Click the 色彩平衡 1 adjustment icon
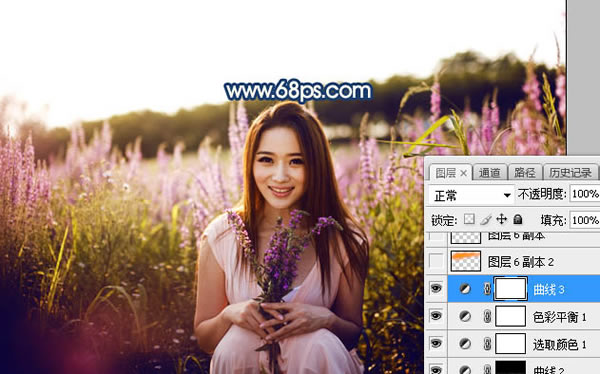Image resolution: width=600 pixels, height=374 pixels. click(465, 316)
